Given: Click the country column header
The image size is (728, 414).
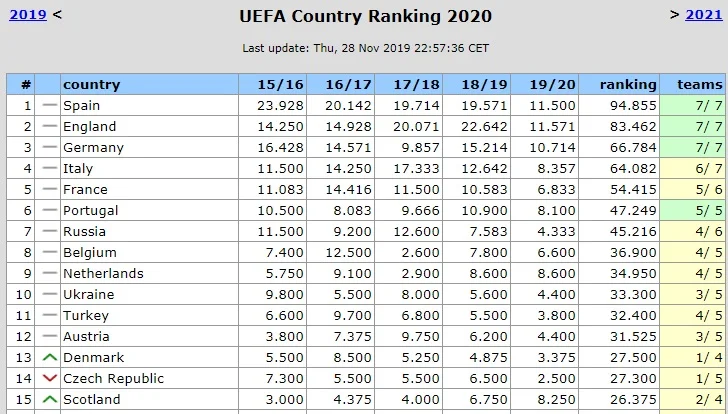Looking at the screenshot, I should 91,85.
